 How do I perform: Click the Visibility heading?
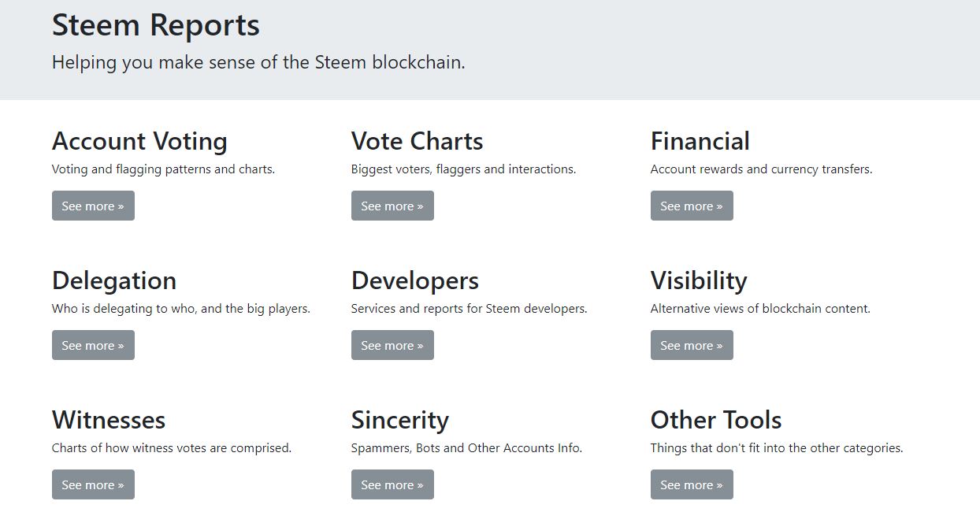click(699, 280)
